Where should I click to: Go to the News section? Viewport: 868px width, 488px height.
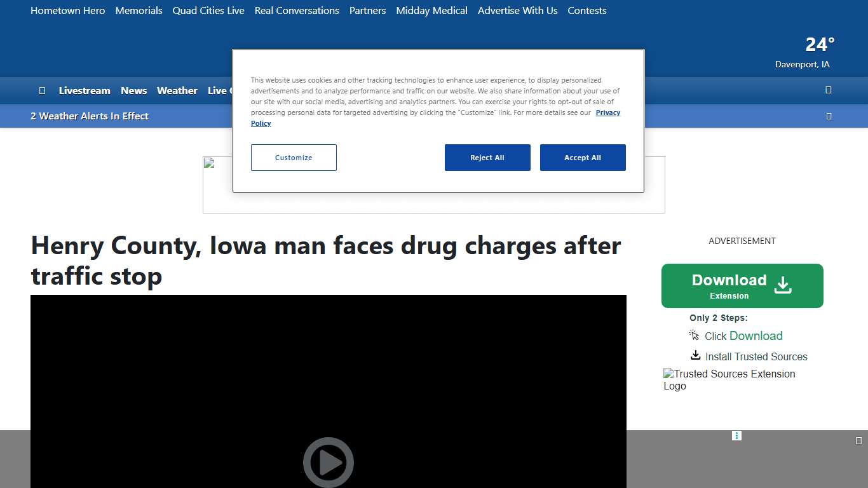(133, 90)
